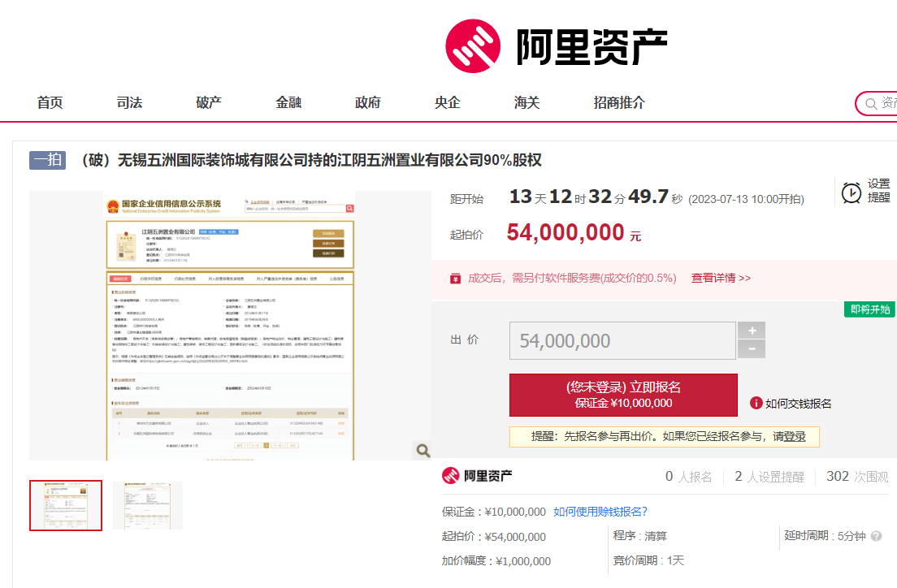Click the search magnifier icon in search box
897x588 pixels.
tap(871, 103)
